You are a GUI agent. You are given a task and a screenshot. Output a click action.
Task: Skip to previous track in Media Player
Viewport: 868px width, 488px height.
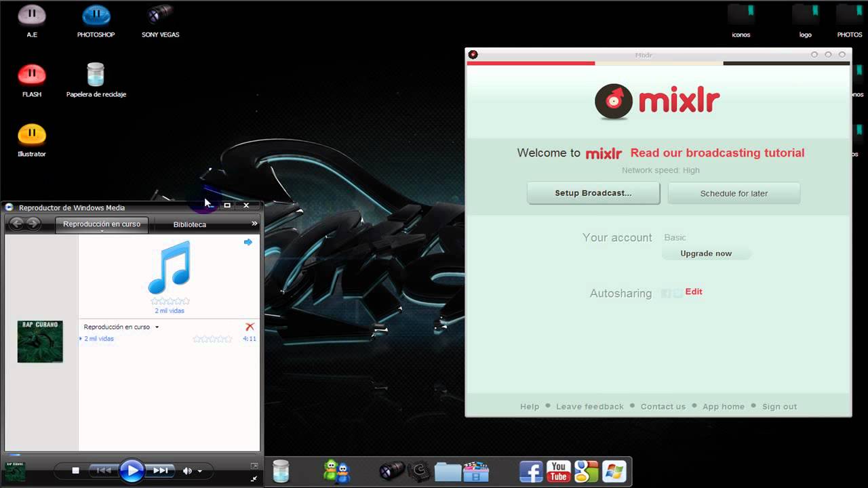point(103,470)
